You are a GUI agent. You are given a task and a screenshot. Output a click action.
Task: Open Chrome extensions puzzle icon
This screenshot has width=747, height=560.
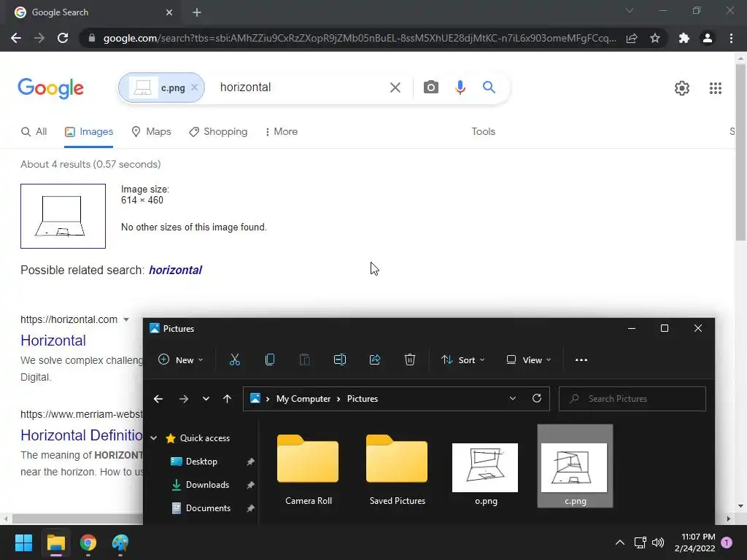click(684, 38)
